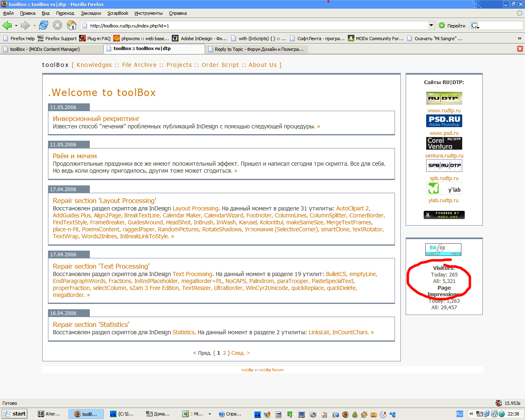Screen dimensions: 525x420
Task: Click the PSD.RU Adobe Photoshop logo
Action: [444, 121]
